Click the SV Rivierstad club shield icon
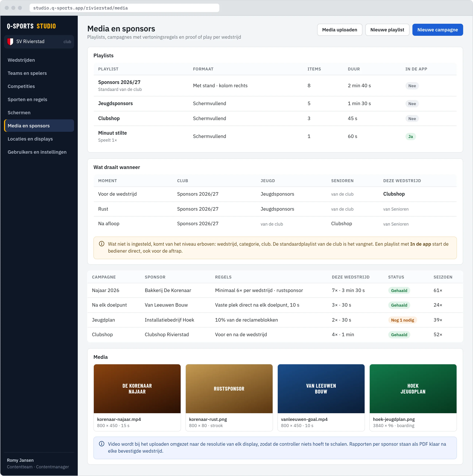 tap(10, 42)
